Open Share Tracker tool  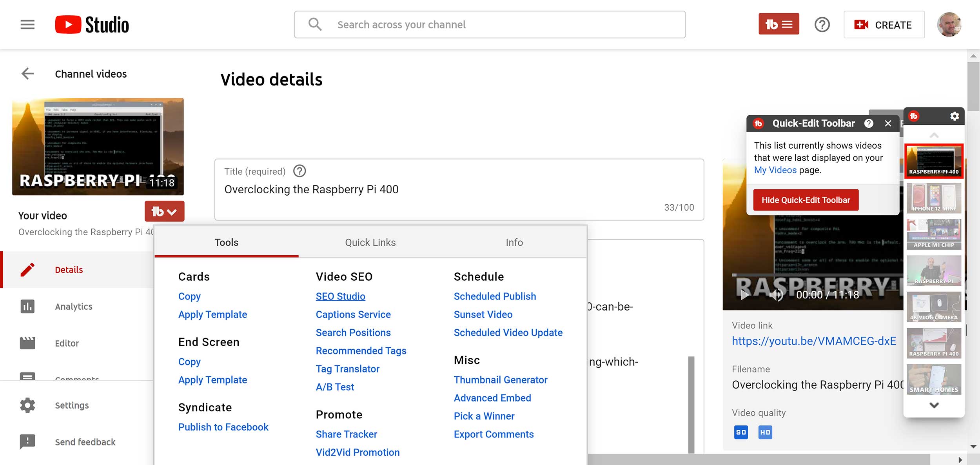tap(347, 434)
